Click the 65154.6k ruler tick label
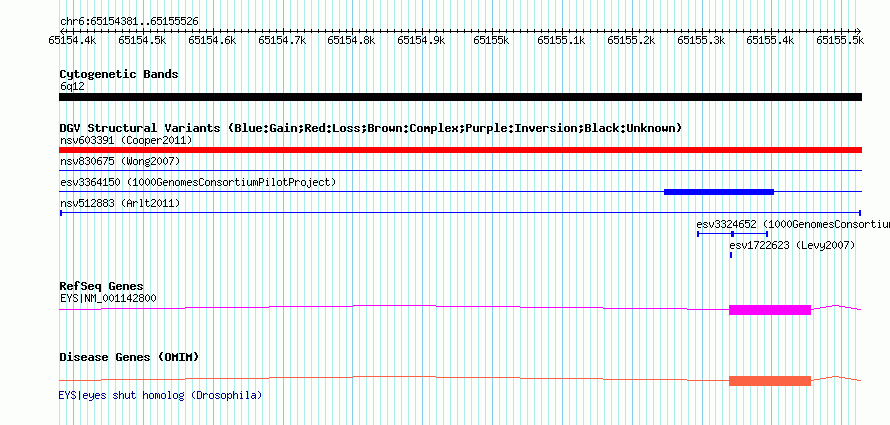The image size is (890, 425). click(x=212, y=40)
